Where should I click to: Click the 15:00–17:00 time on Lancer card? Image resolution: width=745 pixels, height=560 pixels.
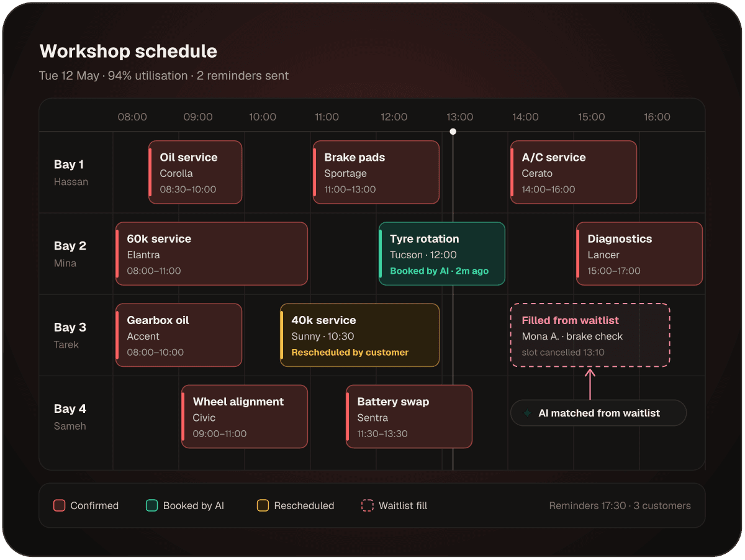614,271
